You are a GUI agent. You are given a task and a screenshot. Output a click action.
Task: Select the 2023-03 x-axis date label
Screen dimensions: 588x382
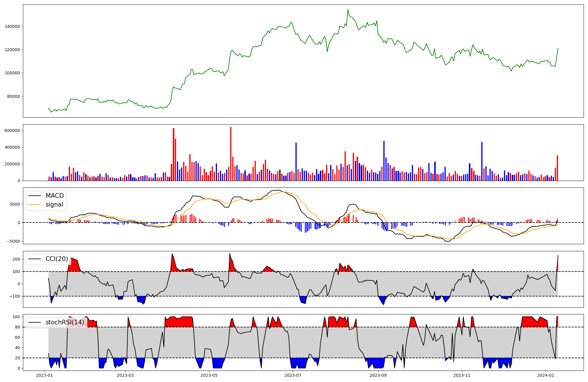click(x=125, y=375)
